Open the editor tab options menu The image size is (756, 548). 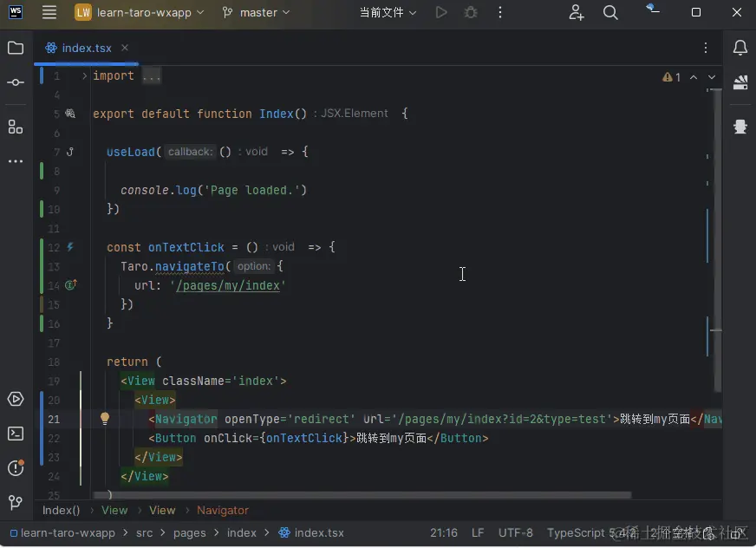coord(706,48)
